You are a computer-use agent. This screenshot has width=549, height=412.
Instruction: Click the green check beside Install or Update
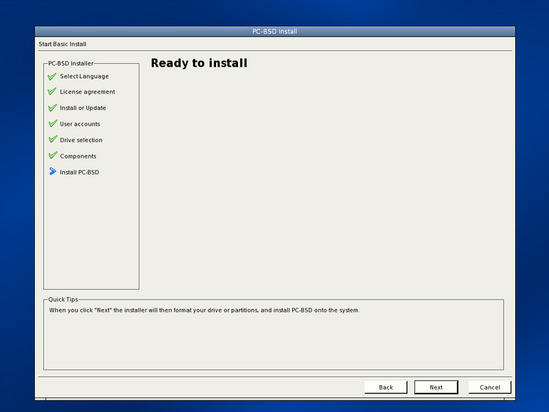click(52, 107)
